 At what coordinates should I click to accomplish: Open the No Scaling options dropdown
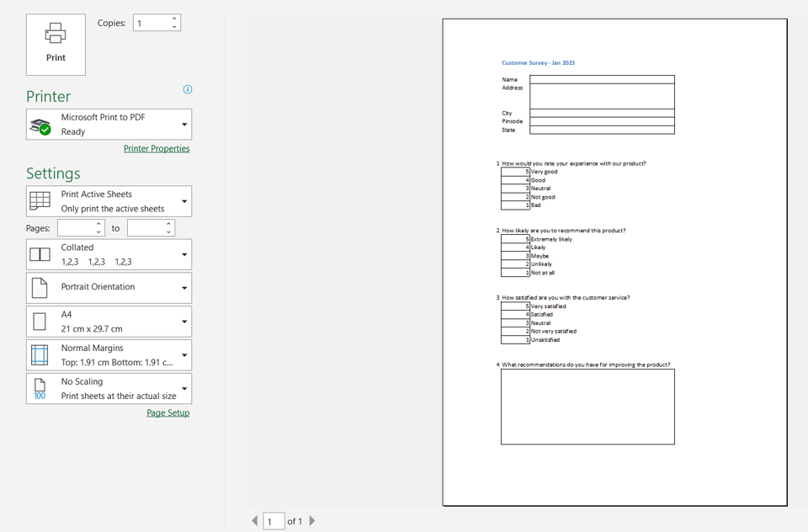(185, 388)
